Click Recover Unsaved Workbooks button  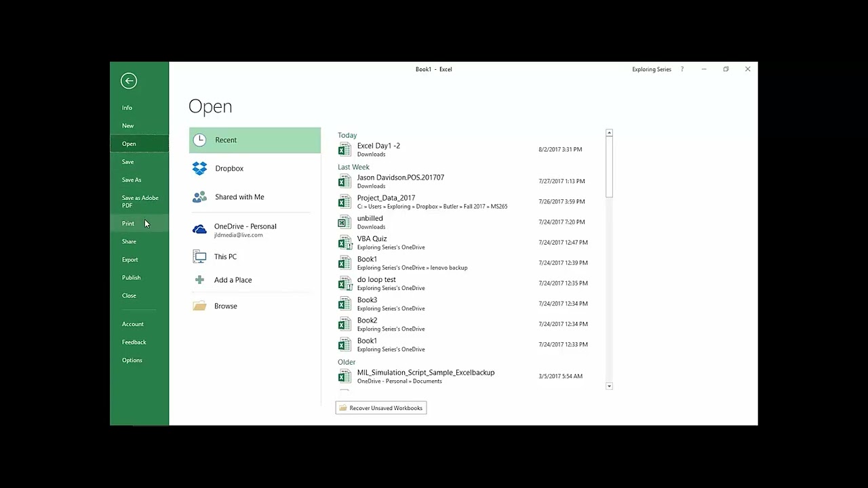pos(381,408)
